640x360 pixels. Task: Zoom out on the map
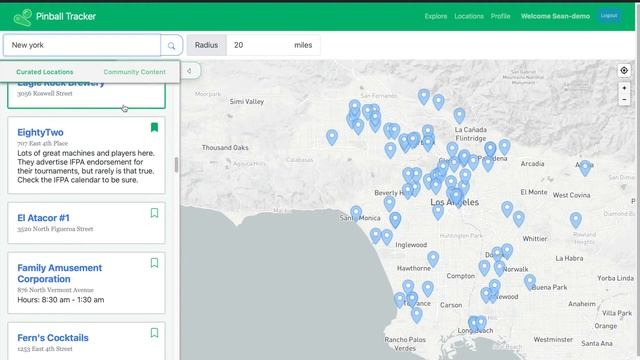[624, 100]
